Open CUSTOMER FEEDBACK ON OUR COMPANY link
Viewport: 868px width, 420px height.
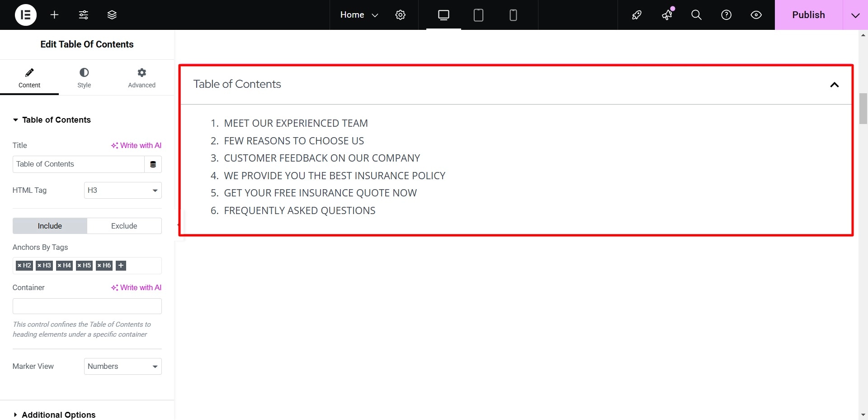[x=322, y=158]
